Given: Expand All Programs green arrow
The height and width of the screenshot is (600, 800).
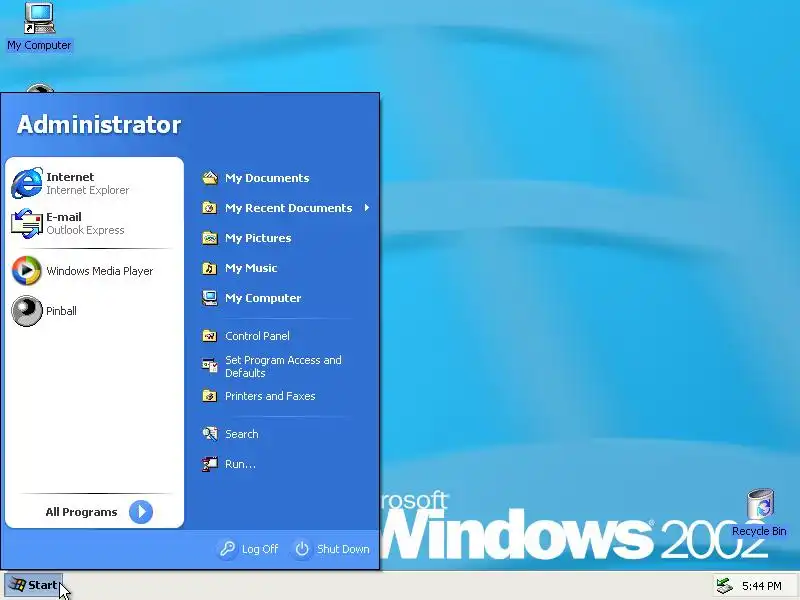Looking at the screenshot, I should [x=141, y=512].
